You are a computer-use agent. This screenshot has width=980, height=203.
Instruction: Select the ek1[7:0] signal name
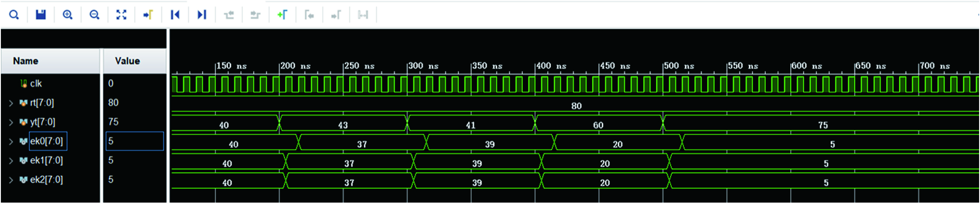[47, 161]
